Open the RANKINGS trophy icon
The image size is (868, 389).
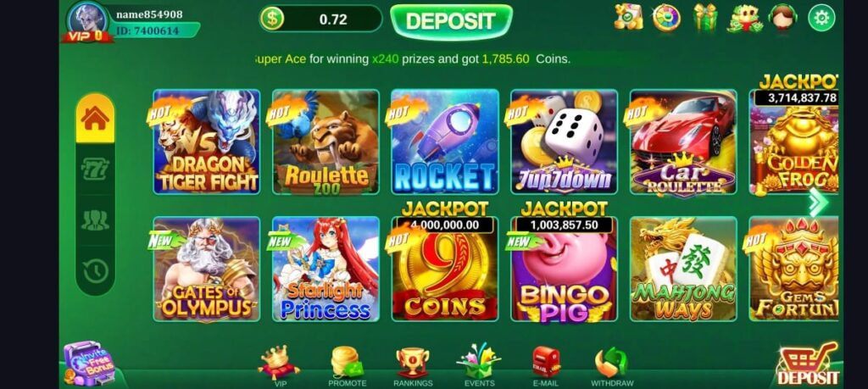(413, 366)
